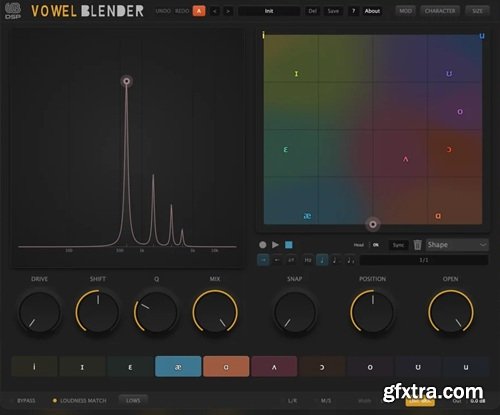Viewport: 500px width, 415px height.
Task: Open the SIZE menu
Action: pos(477,11)
